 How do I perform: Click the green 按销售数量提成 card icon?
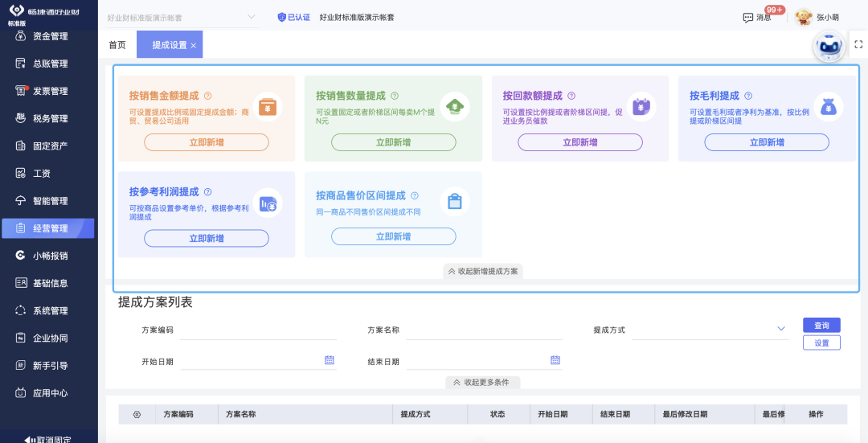(455, 106)
